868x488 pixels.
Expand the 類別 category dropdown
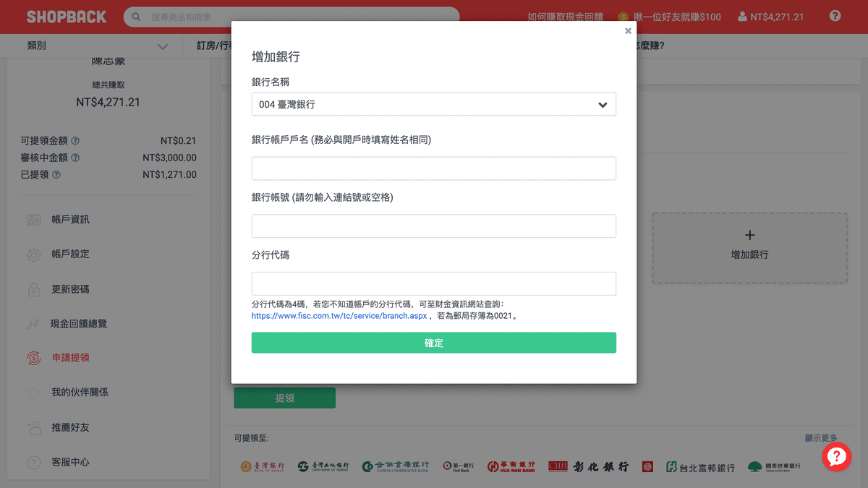click(94, 45)
